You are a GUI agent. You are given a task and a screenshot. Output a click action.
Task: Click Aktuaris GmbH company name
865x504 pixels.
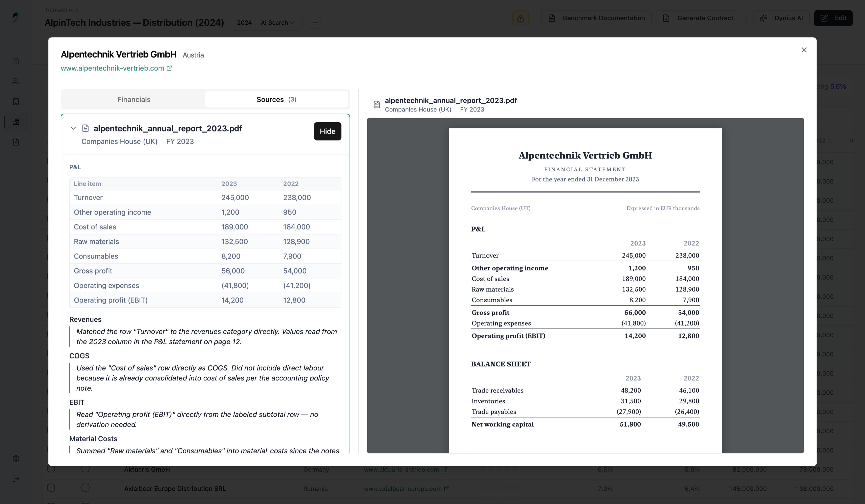(147, 469)
